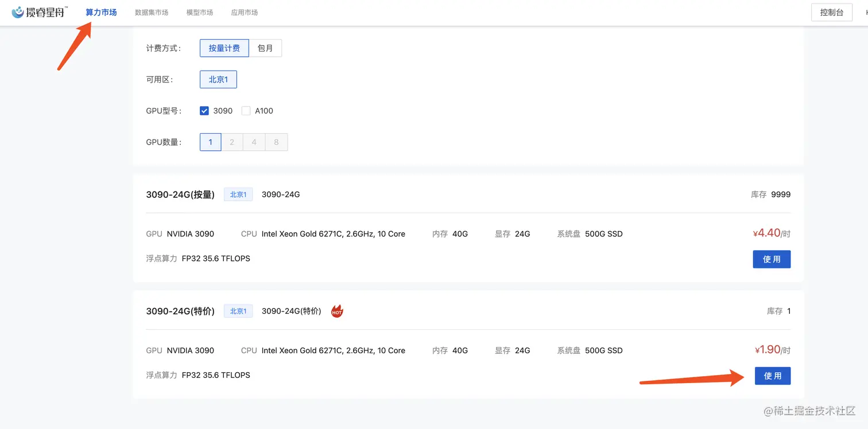Set GPU count to 1
The image size is (868, 429).
pyautogui.click(x=211, y=142)
